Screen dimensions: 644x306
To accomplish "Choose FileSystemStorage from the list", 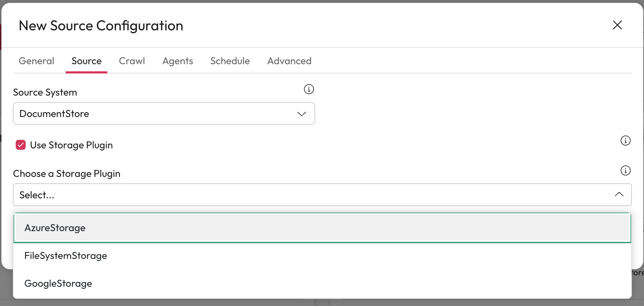I will click(66, 256).
